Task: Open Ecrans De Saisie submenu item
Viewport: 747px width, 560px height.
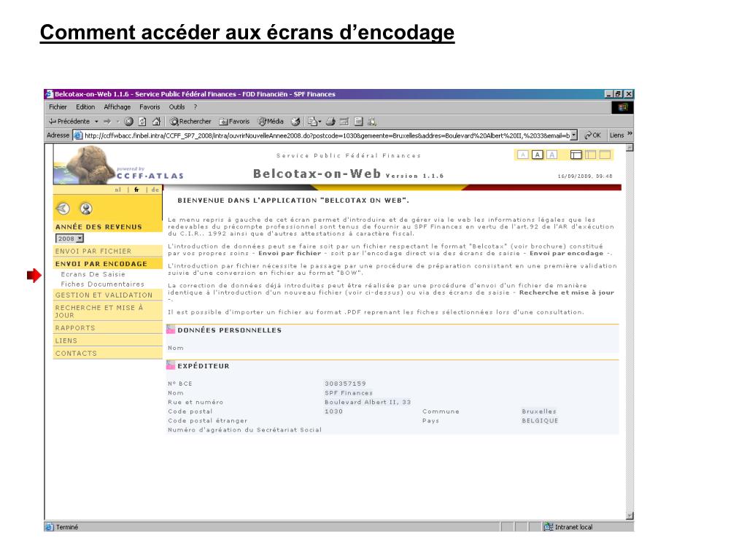Action: pyautogui.click(x=93, y=274)
